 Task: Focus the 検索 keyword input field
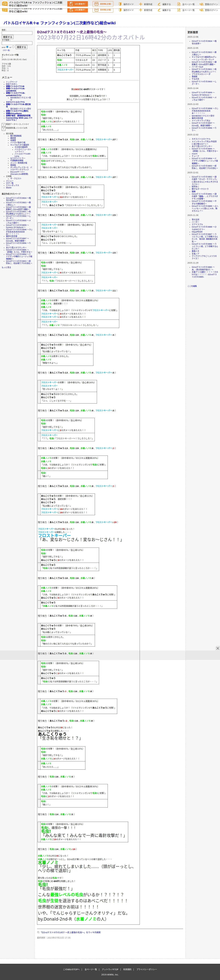17,33
